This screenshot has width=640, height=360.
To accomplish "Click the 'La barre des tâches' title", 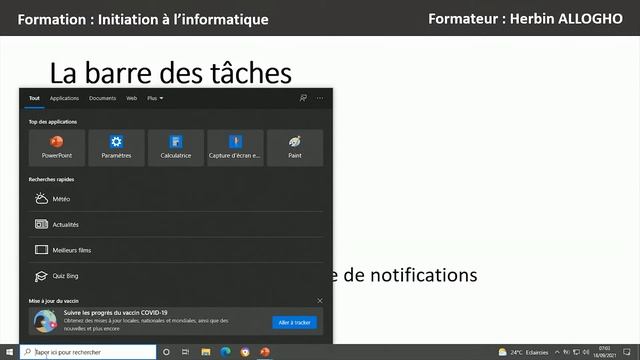I will pyautogui.click(x=171, y=73).
